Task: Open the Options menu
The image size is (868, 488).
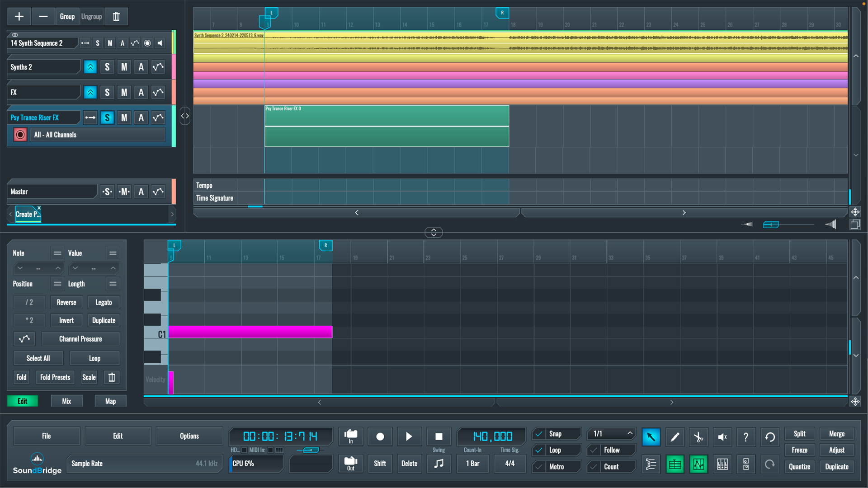Action: pos(189,436)
